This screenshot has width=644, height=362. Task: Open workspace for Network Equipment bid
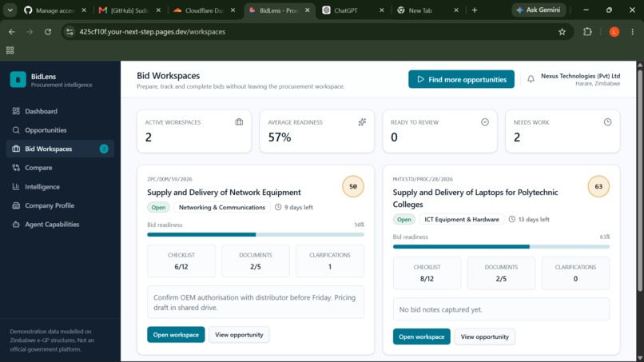pyautogui.click(x=176, y=335)
